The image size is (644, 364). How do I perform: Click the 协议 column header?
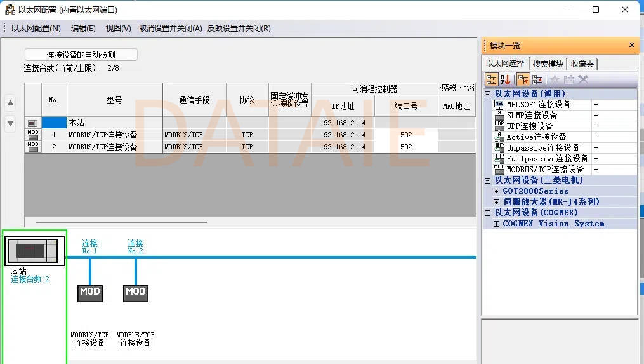[247, 100]
